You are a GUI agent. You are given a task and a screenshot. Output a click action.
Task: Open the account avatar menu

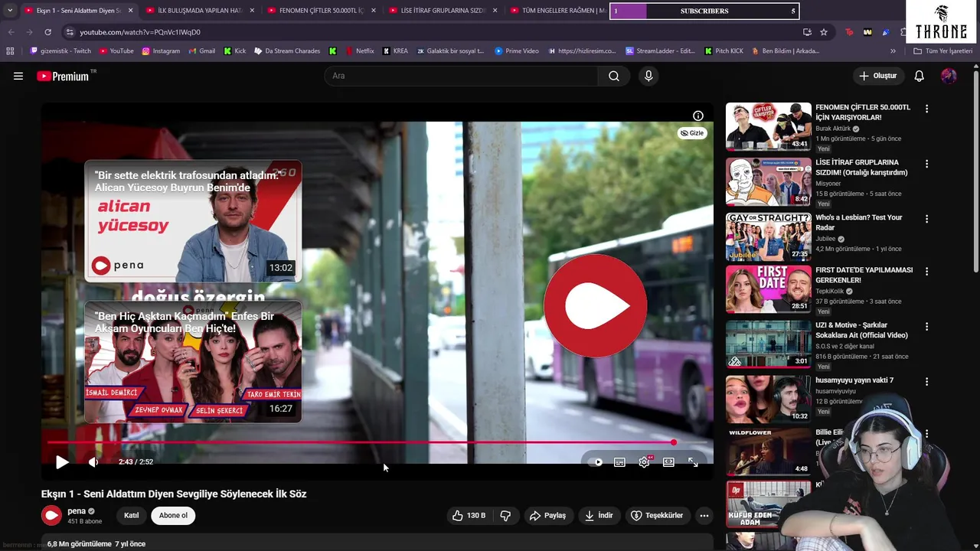949,76
